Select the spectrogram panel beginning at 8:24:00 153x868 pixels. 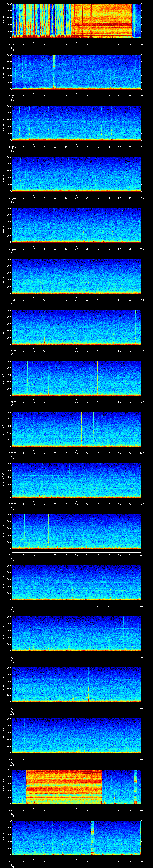[x=76, y=531]
